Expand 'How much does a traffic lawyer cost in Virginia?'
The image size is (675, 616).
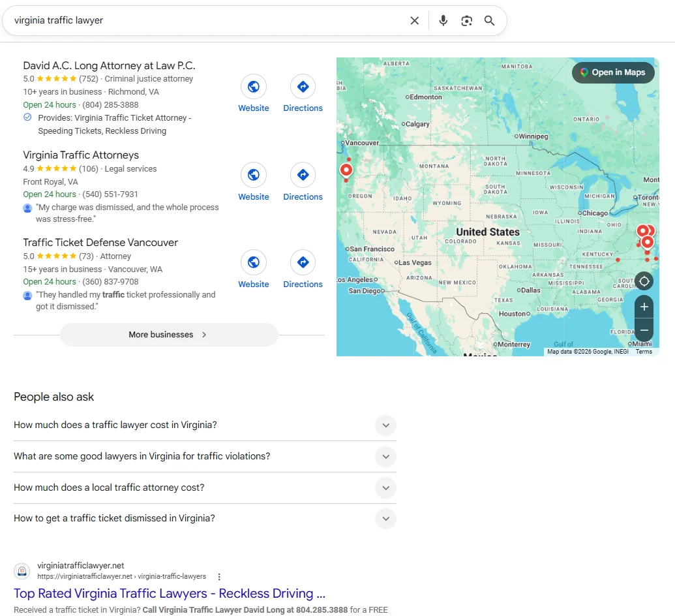pos(205,425)
